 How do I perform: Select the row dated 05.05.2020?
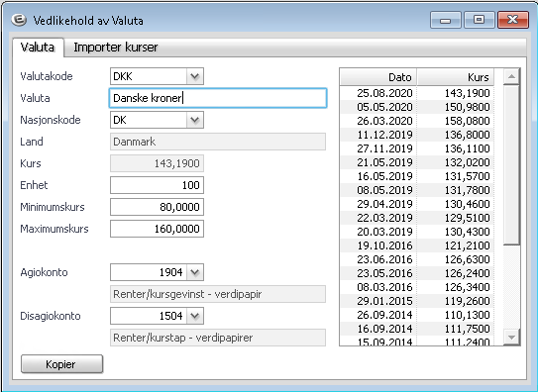click(417, 107)
